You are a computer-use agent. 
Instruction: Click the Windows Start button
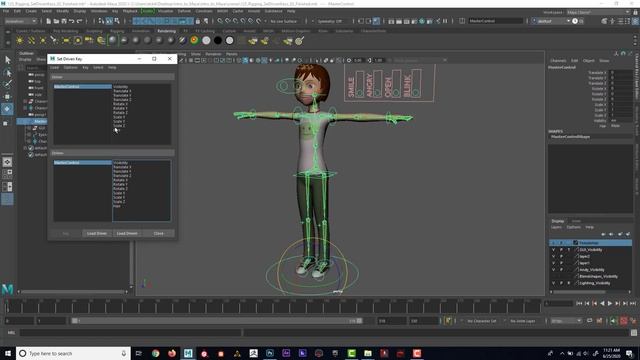[8, 353]
